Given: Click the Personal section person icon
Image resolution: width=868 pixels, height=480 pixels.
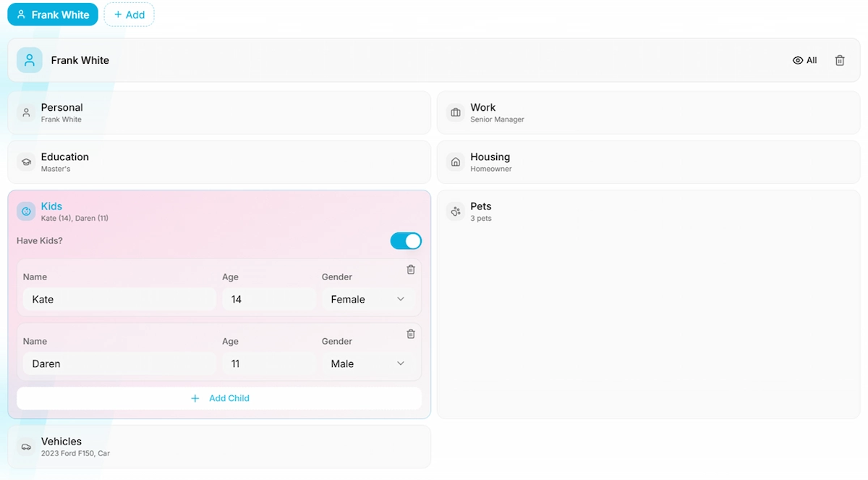Looking at the screenshot, I should point(26,113).
